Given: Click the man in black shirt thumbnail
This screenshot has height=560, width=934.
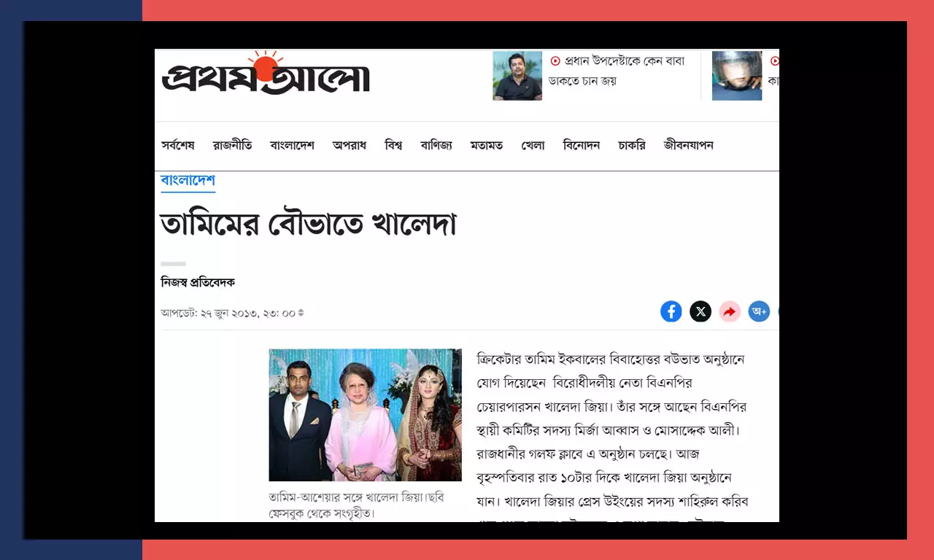Looking at the screenshot, I should 517,76.
